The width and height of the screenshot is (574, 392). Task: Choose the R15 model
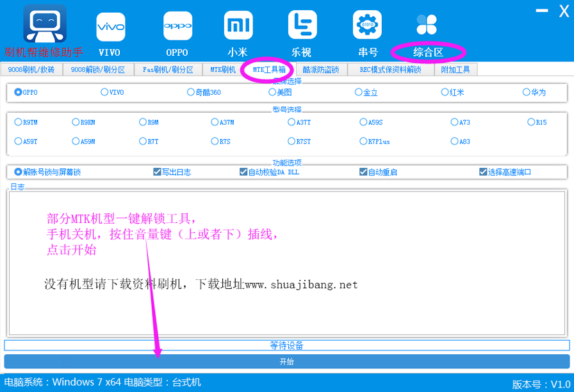(x=531, y=122)
